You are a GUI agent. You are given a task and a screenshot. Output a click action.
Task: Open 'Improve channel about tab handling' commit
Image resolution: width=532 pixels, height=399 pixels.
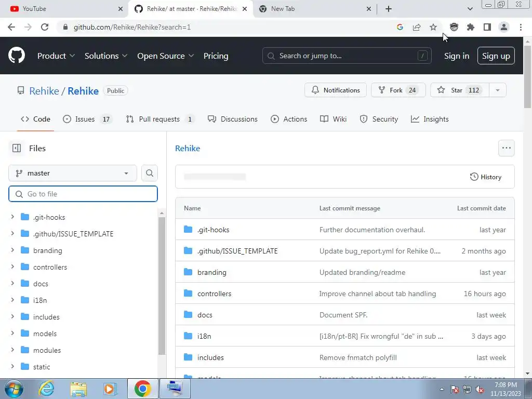click(378, 294)
